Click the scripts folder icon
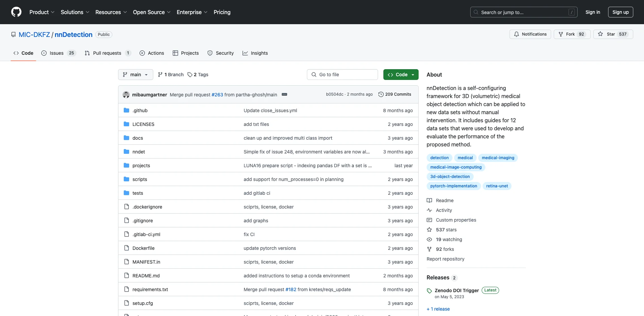The width and height of the screenshot is (644, 316). click(x=126, y=179)
